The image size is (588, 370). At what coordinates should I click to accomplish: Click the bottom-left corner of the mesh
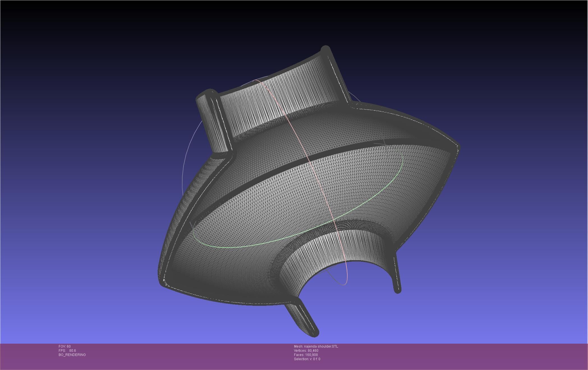tap(163, 283)
